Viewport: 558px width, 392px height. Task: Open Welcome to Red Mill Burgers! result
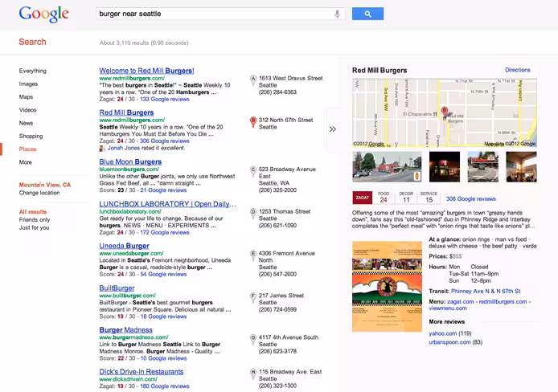click(x=146, y=71)
